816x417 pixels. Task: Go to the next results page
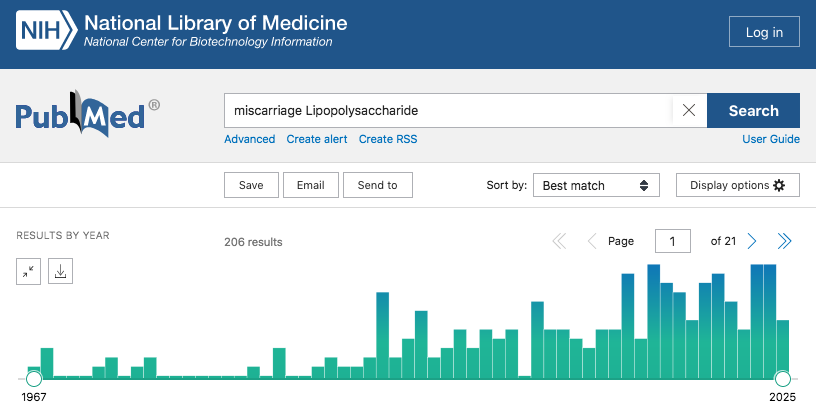[751, 241]
